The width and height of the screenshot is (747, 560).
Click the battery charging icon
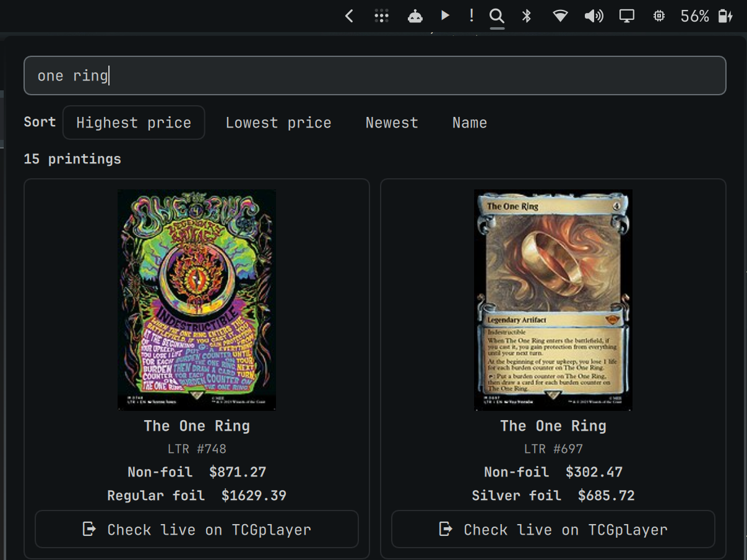pyautogui.click(x=725, y=16)
